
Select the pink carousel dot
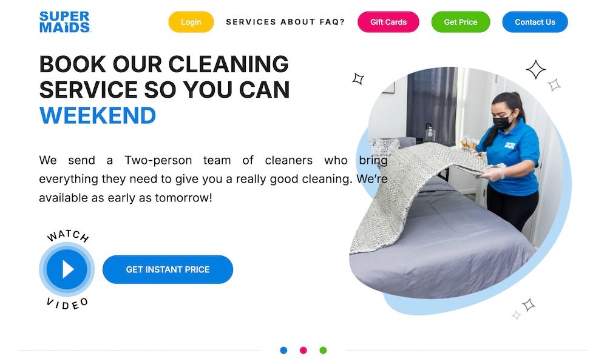[x=303, y=351]
